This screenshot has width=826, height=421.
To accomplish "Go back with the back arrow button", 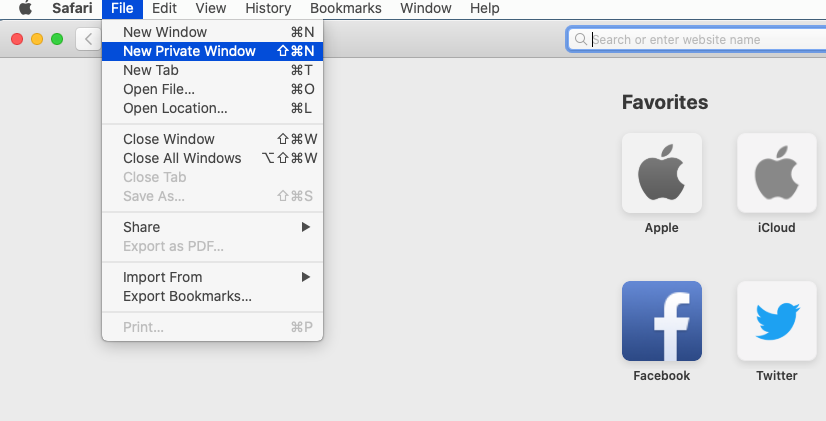I will tap(88, 39).
